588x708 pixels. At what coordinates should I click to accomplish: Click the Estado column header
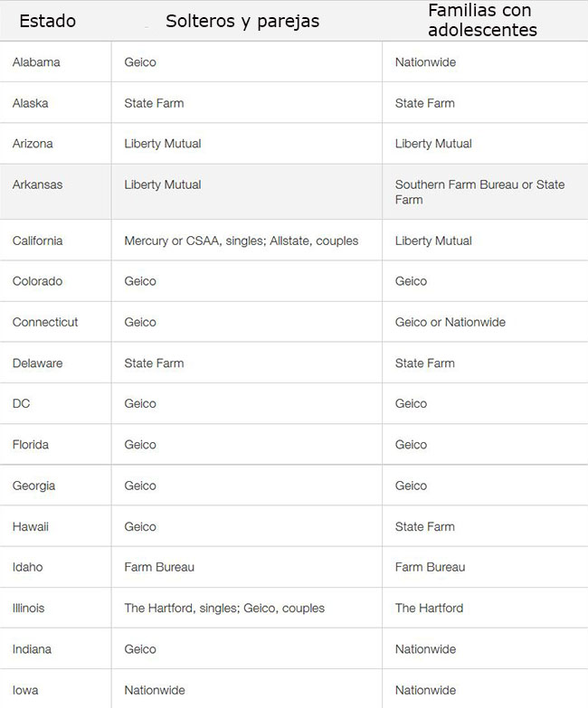[47, 21]
